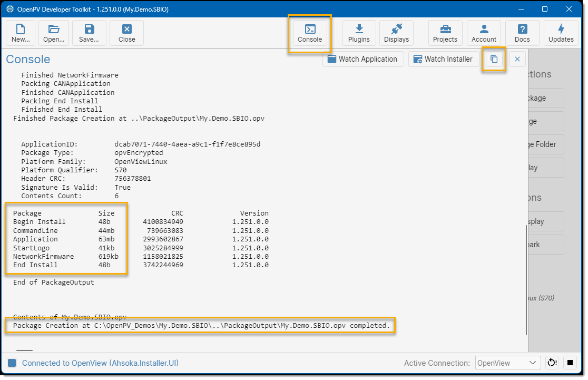Click the New... toolbar button
The height and width of the screenshot is (380, 588).
point(21,33)
